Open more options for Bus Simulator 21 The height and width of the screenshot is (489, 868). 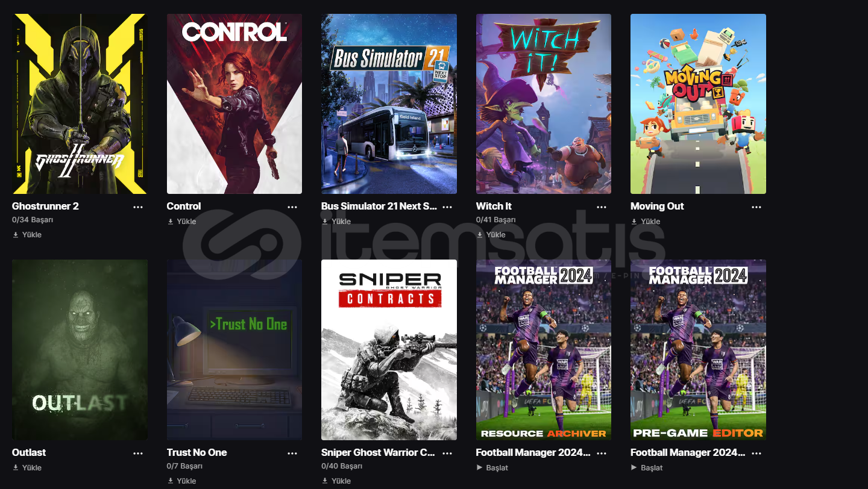447,207
